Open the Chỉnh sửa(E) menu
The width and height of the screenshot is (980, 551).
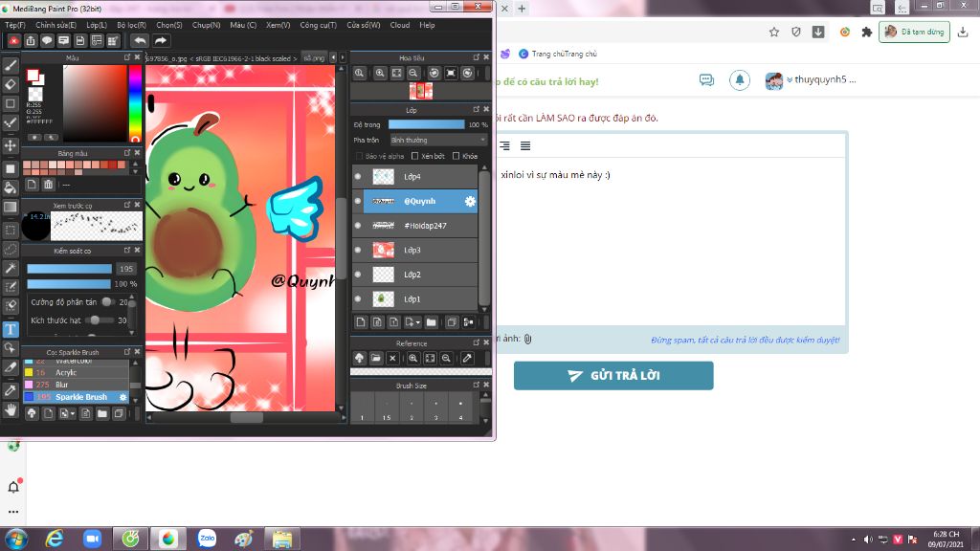[56, 25]
